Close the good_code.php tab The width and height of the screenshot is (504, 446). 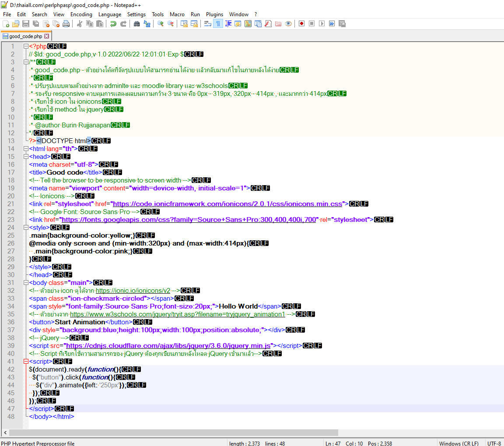[47, 36]
